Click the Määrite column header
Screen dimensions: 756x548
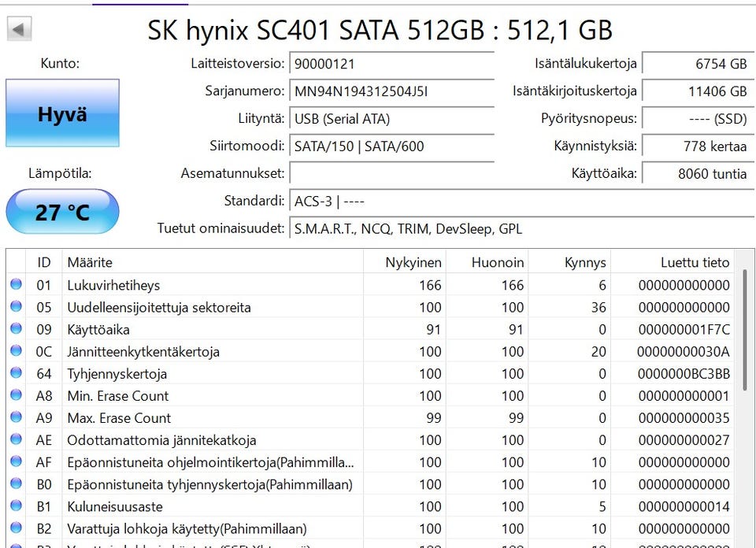coord(213,262)
